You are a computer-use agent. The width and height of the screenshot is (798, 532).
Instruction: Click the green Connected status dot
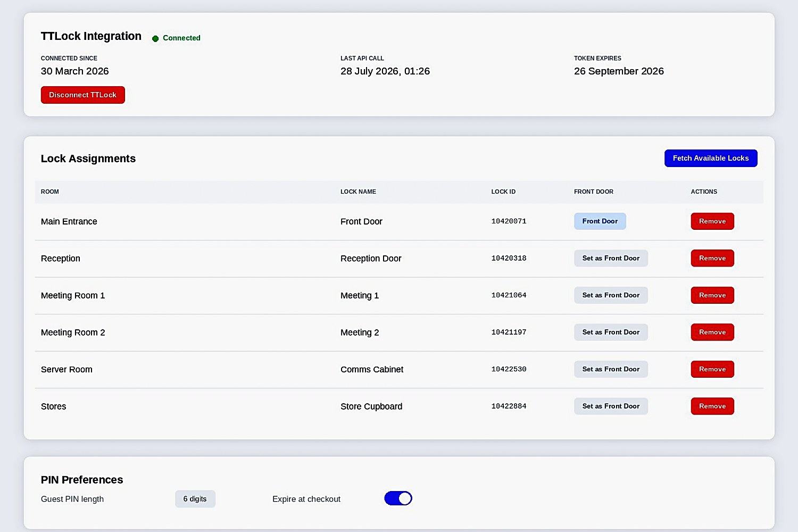coord(155,38)
